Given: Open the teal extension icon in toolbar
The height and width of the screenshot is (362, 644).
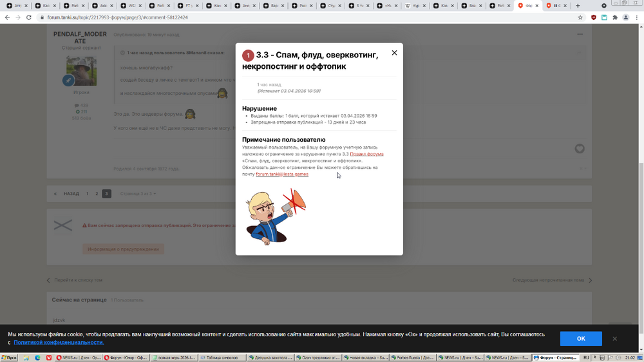Looking at the screenshot, I should click(x=604, y=17).
